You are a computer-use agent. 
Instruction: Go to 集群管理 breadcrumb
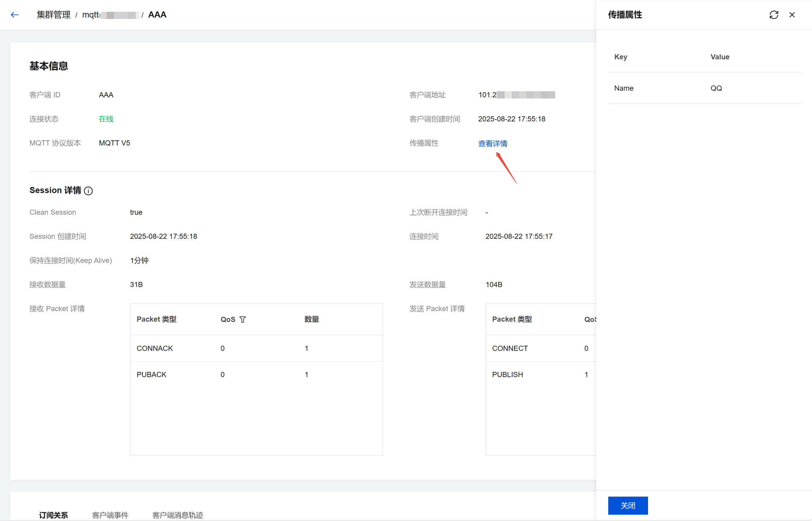(54, 15)
